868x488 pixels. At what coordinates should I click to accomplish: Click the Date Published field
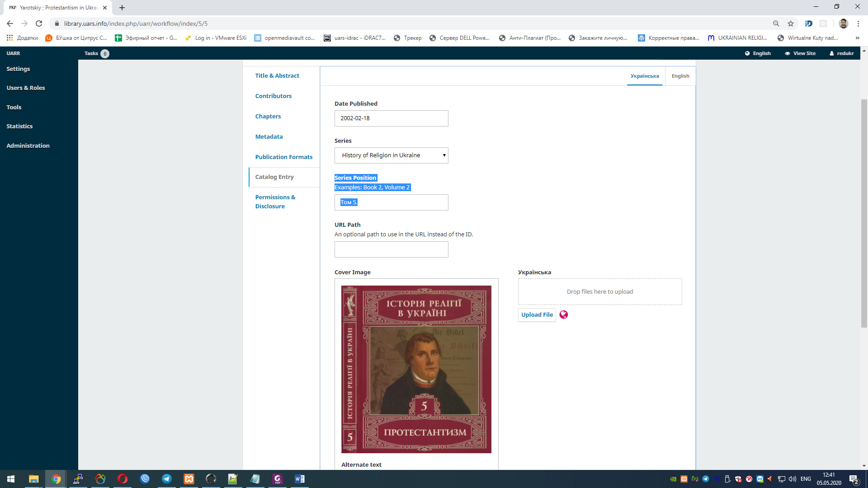tap(391, 118)
